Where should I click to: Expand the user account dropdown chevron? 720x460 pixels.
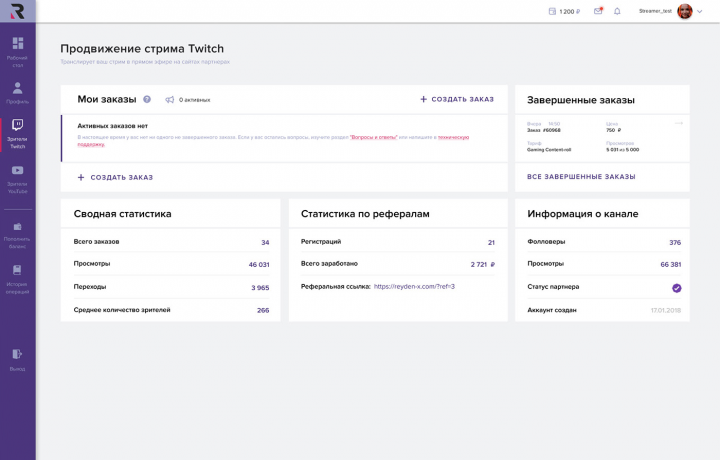pos(700,11)
